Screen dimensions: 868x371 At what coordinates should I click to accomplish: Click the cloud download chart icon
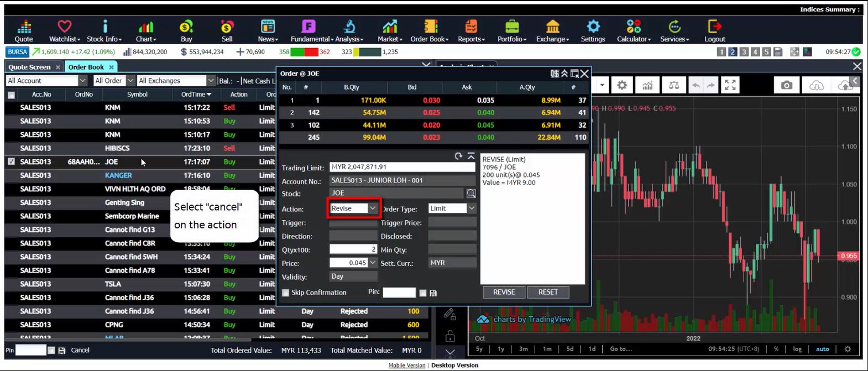816,85
